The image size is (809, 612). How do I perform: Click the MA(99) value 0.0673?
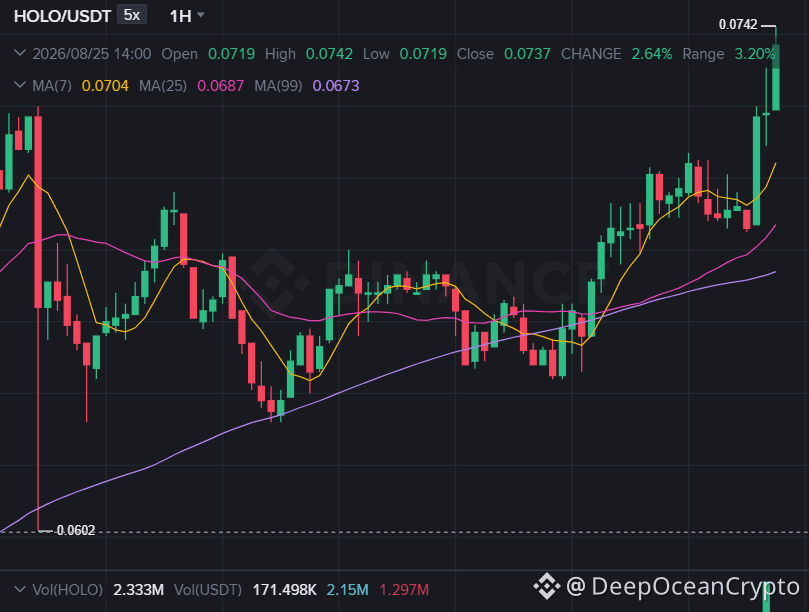[336, 86]
